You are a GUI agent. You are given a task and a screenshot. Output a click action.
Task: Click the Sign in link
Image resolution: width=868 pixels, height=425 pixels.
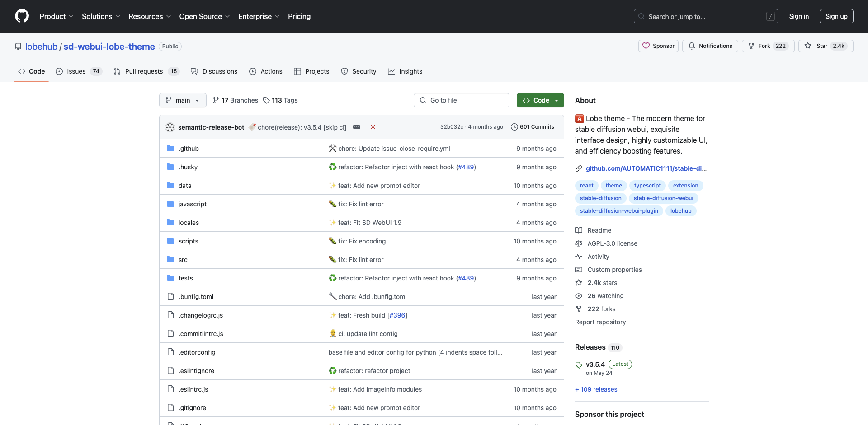pyautogui.click(x=799, y=16)
